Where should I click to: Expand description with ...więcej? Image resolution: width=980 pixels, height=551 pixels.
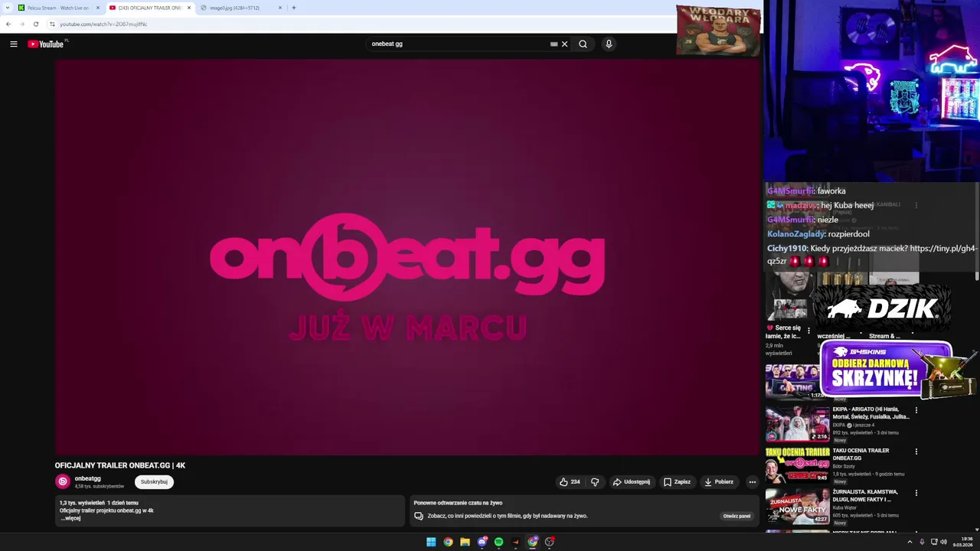pos(70,518)
